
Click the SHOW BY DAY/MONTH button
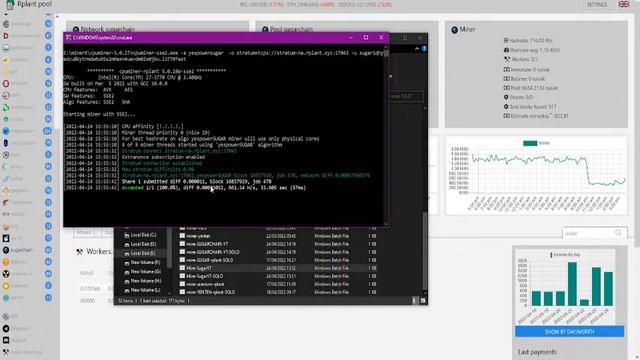point(569,331)
